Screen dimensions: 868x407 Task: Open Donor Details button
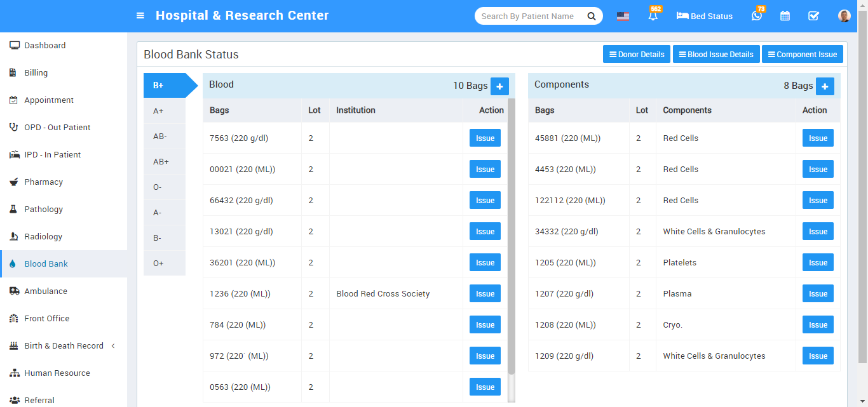point(637,55)
